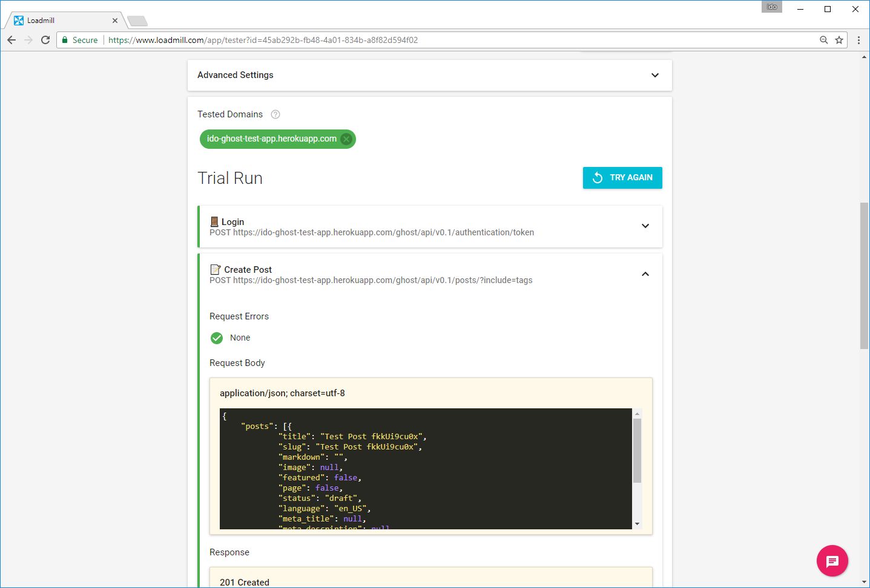The width and height of the screenshot is (870, 588).
Task: Click the page scroll up arrow
Action: [864, 57]
